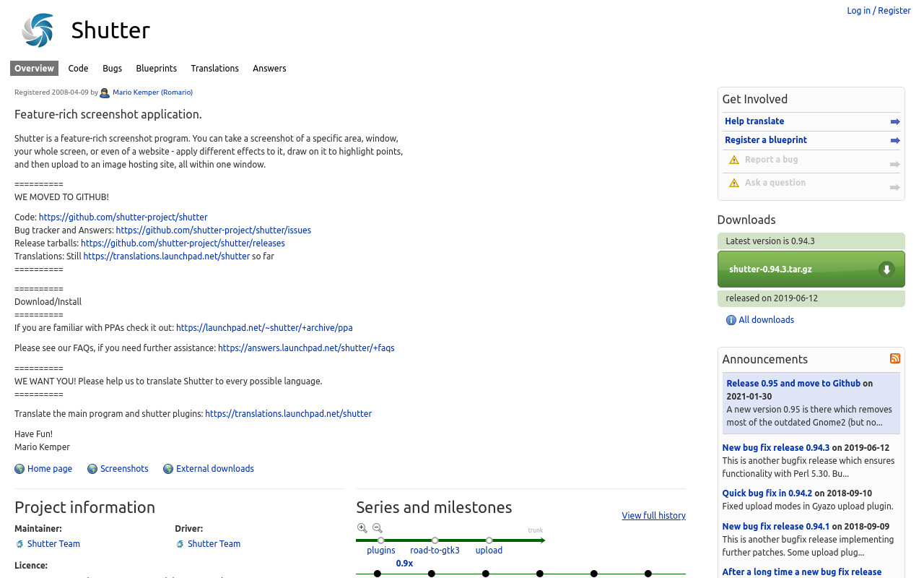Click 'Latest version is 0.94.3' text

tap(770, 241)
